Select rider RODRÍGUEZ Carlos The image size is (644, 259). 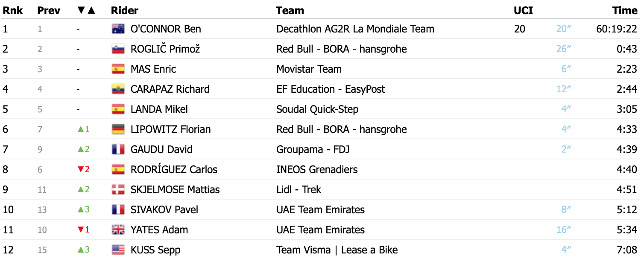coord(174,170)
